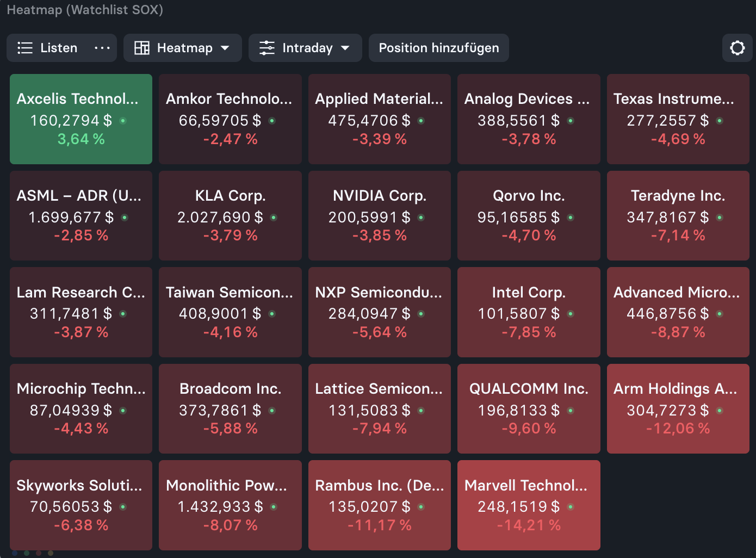This screenshot has width=756, height=558.
Task: Open the Axcelis Technologies tile
Action: 81,119
